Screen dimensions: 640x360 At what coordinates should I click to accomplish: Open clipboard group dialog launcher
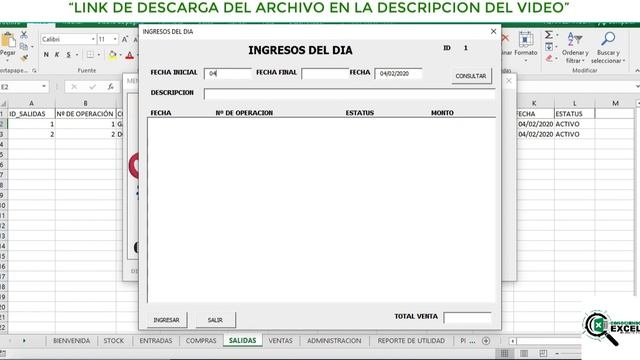(34, 71)
